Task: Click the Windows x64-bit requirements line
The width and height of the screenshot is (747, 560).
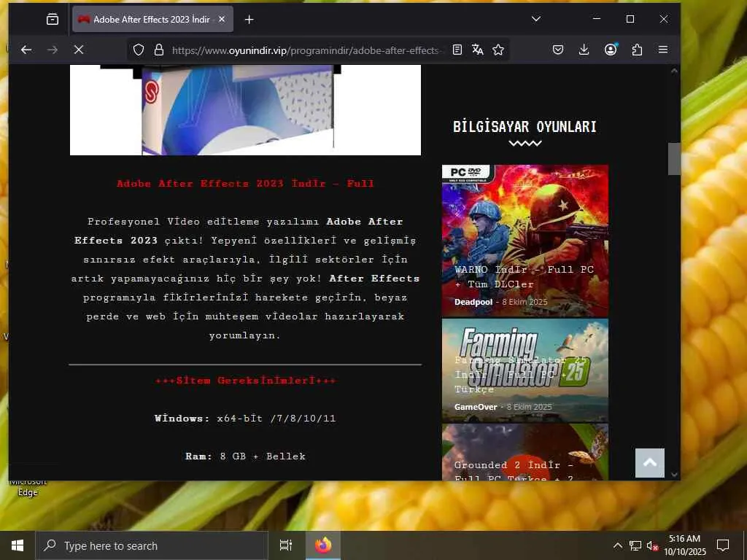Action: [x=245, y=419]
